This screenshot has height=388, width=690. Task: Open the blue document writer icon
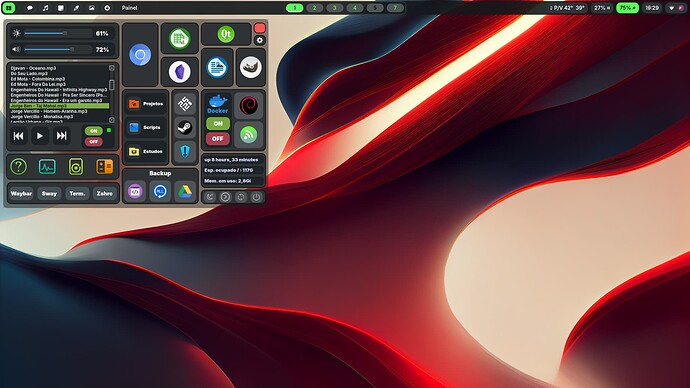point(217,67)
